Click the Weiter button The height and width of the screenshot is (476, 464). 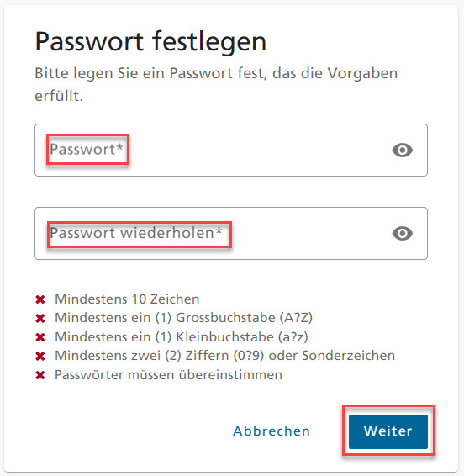[x=388, y=431]
